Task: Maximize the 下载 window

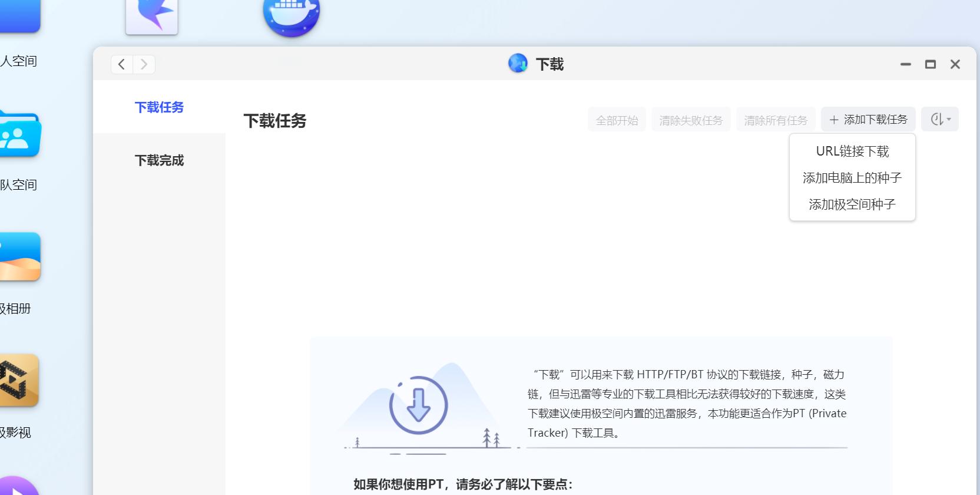Action: (x=931, y=64)
